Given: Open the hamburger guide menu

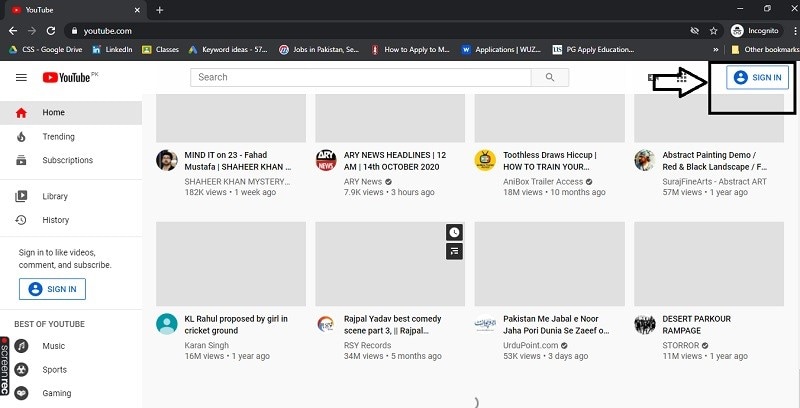Looking at the screenshot, I should (21, 78).
